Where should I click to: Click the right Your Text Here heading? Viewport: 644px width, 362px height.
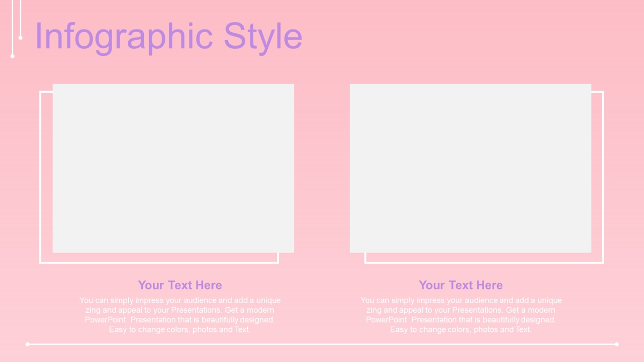[x=461, y=285]
